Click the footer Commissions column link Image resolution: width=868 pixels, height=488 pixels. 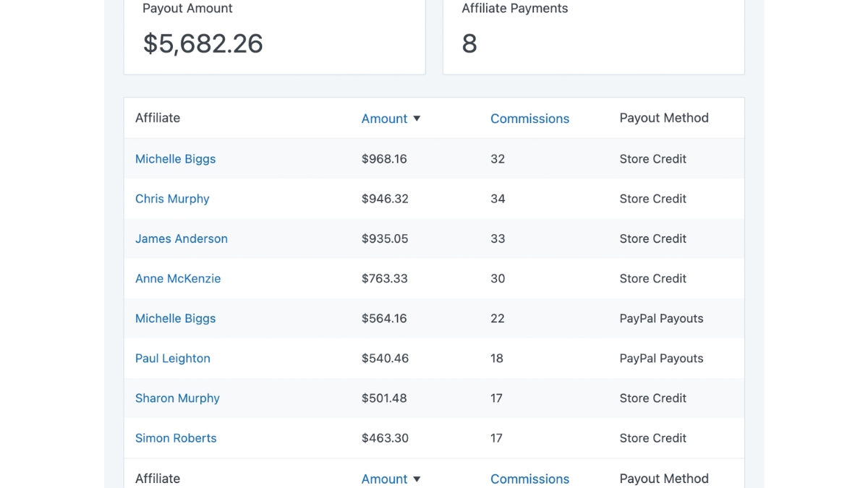[x=529, y=479]
